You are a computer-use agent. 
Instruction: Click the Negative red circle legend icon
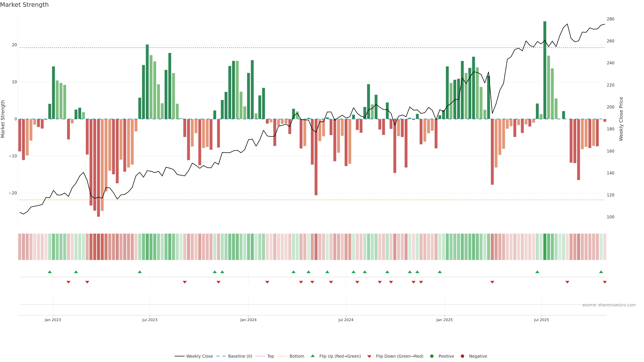pos(462,356)
